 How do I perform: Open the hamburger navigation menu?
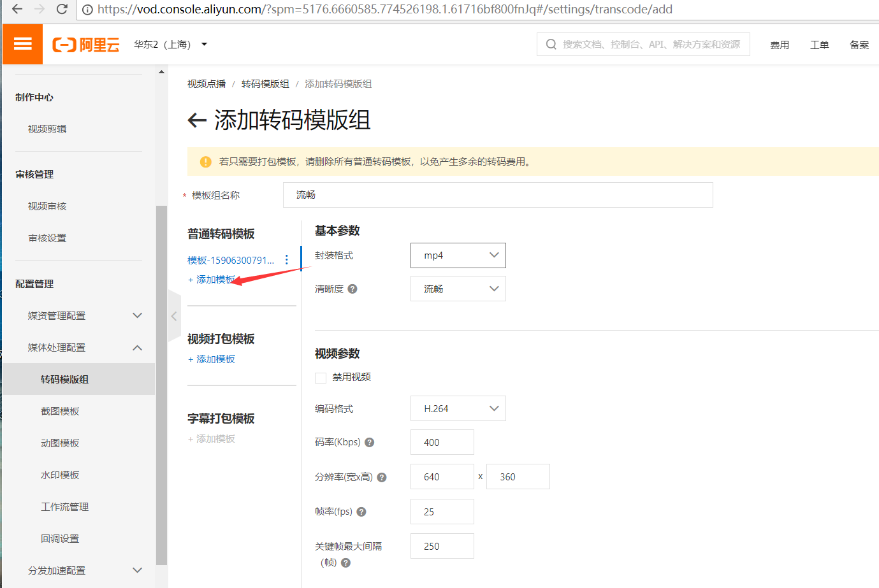click(22, 44)
